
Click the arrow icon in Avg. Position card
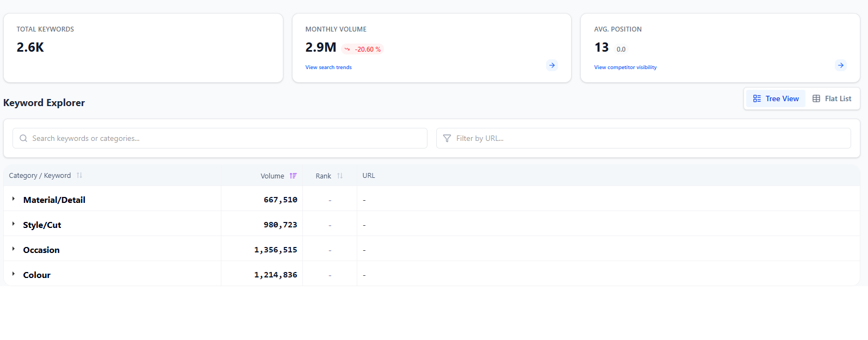(840, 65)
